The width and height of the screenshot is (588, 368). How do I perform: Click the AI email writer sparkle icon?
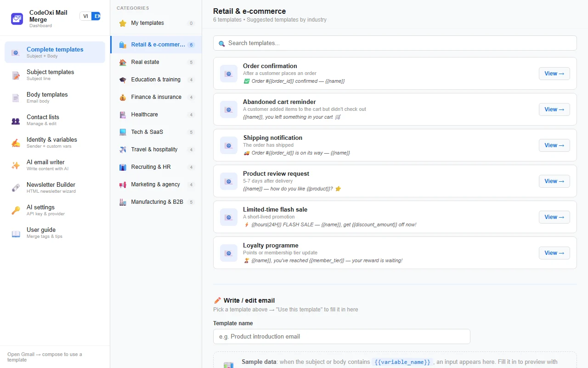tap(16, 166)
